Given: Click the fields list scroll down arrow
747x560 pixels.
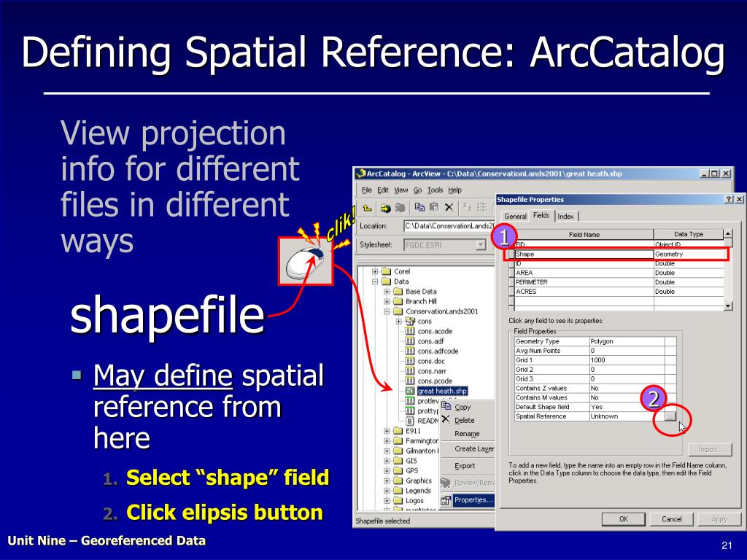Looking at the screenshot, I should click(x=727, y=306).
